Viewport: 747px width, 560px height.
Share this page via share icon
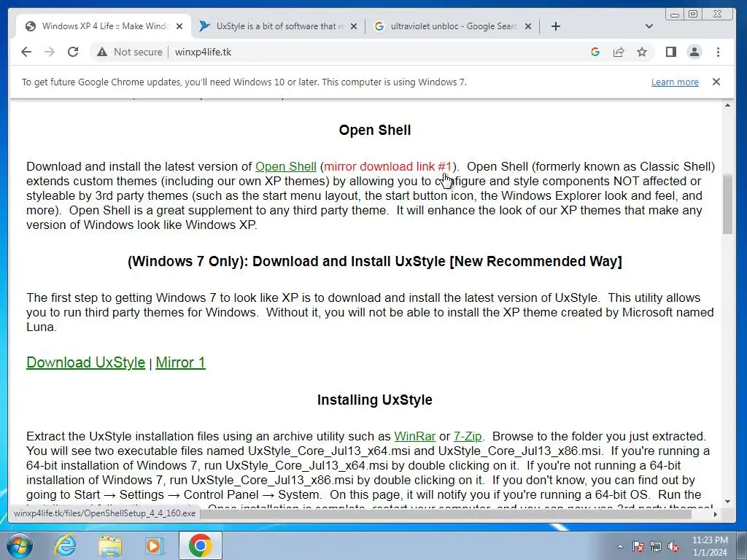click(x=619, y=52)
